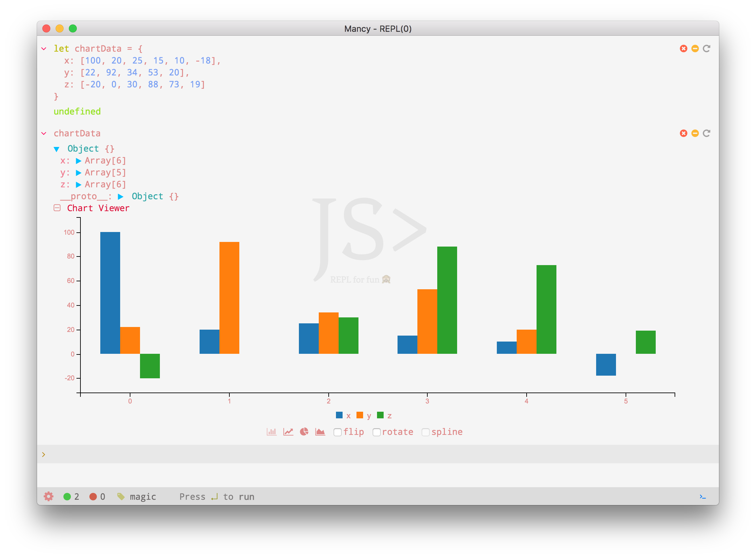The width and height of the screenshot is (756, 558).
Task: Click the terminal console icon at bottom right
Action: (703, 496)
